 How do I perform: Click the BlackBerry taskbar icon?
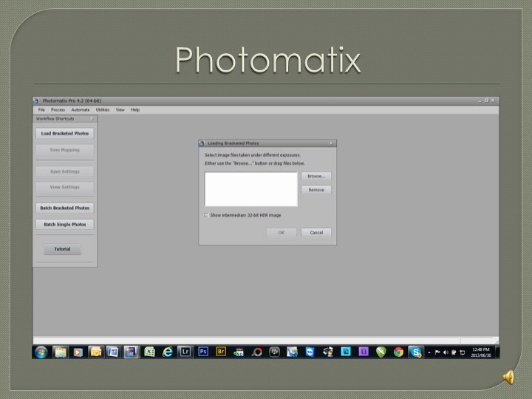point(274,352)
